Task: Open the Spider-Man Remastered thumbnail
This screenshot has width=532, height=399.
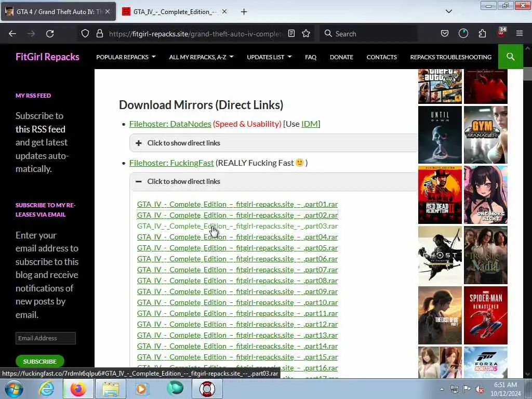Action: [486, 315]
